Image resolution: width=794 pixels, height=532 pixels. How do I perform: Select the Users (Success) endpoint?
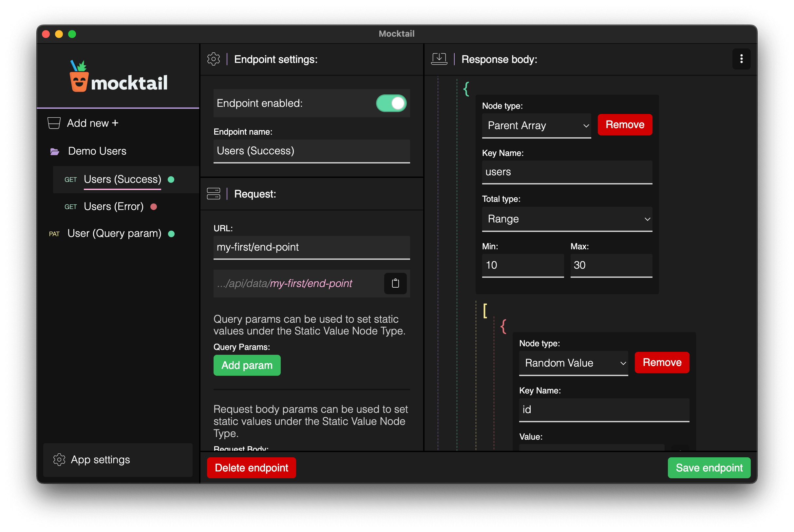[x=123, y=179]
